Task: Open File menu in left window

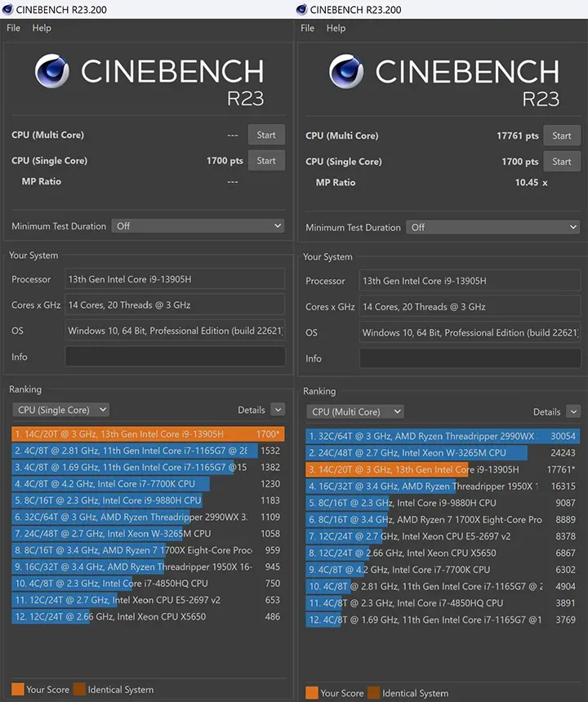Action: pos(13,28)
